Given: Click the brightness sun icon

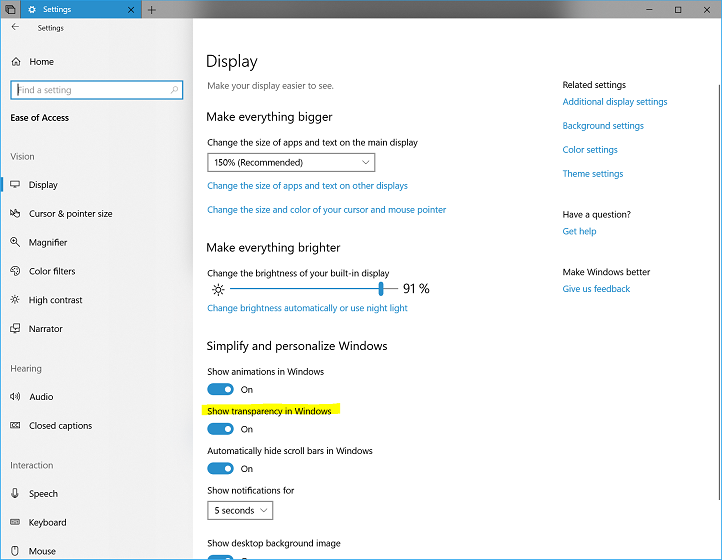Looking at the screenshot, I should 218,289.
